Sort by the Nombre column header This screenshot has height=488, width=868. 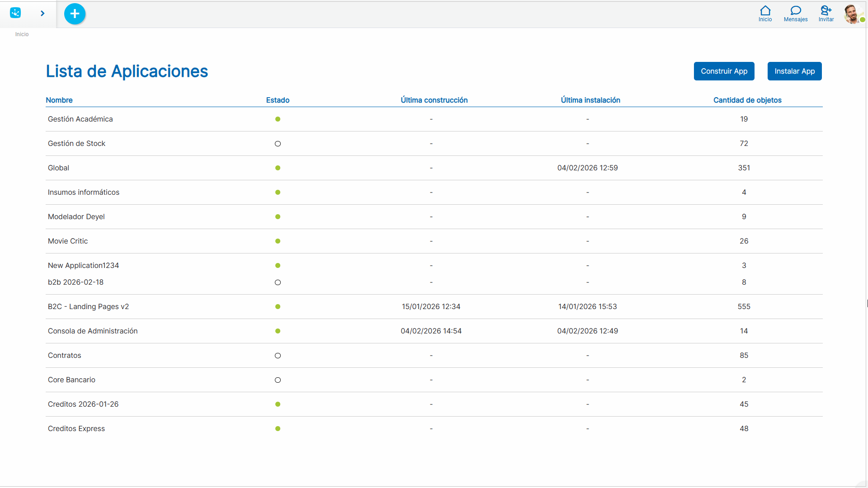click(59, 100)
